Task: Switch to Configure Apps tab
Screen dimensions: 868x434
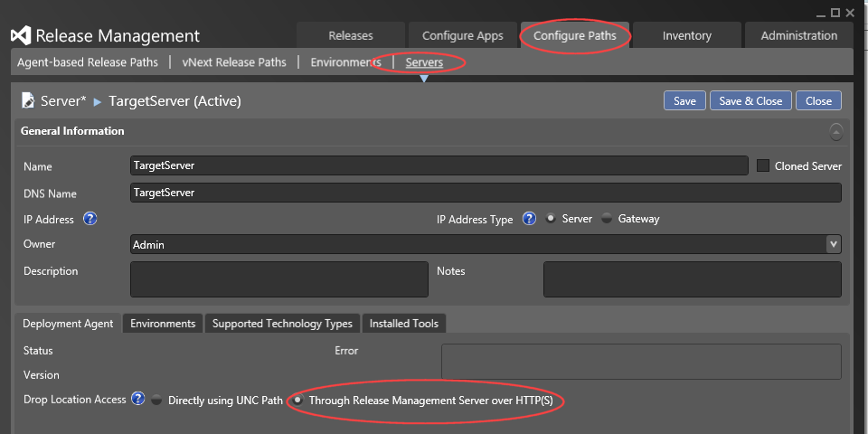Action: pos(463,35)
